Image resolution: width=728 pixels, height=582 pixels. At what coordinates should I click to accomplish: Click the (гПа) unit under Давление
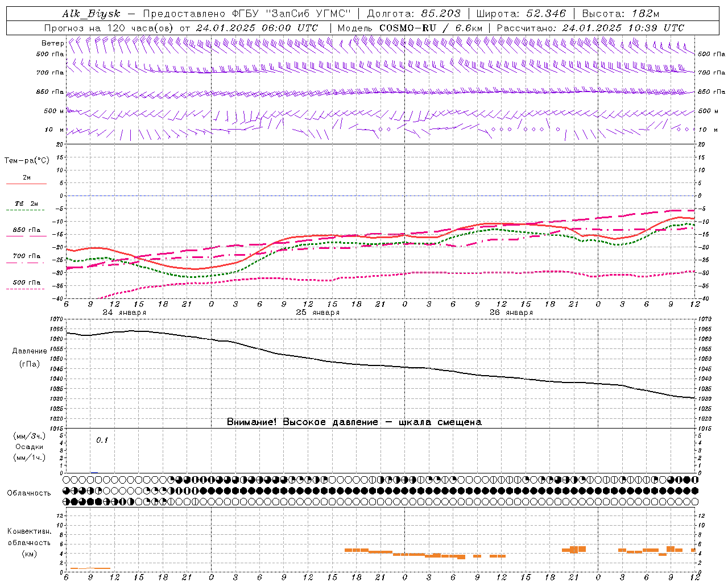click(30, 364)
